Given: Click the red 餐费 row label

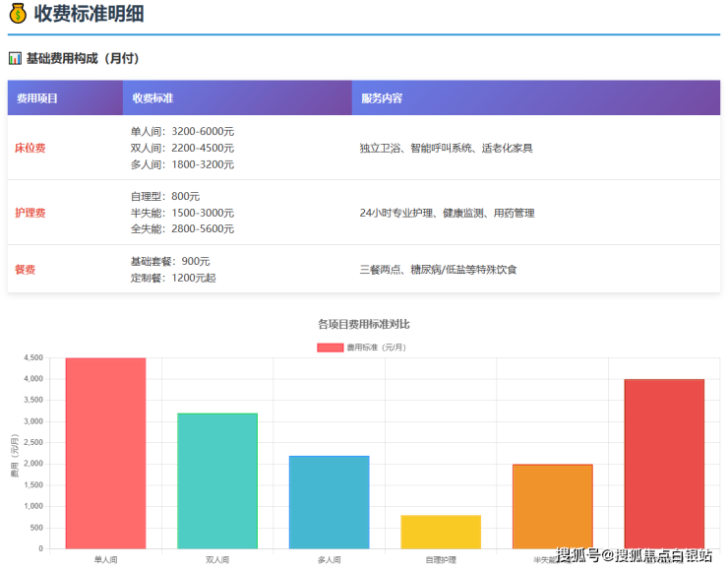Looking at the screenshot, I should (25, 269).
